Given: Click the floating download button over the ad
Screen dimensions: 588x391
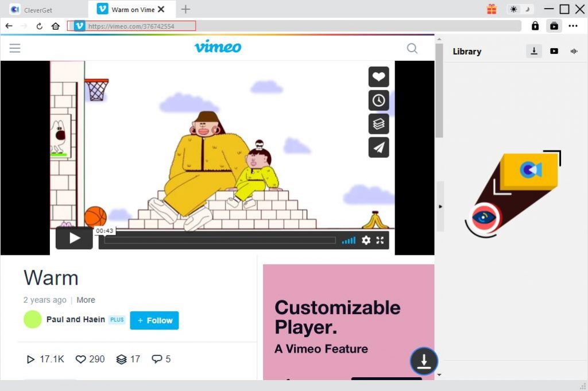Looking at the screenshot, I should click(424, 361).
